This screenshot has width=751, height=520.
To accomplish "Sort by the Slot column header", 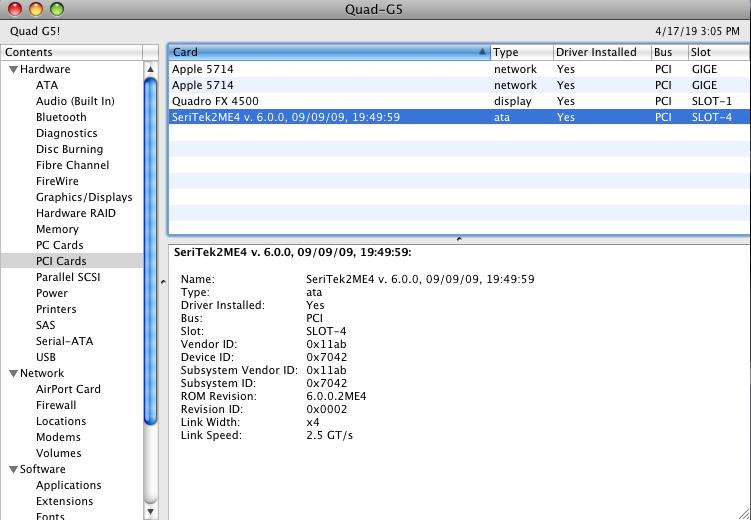I will click(x=719, y=52).
